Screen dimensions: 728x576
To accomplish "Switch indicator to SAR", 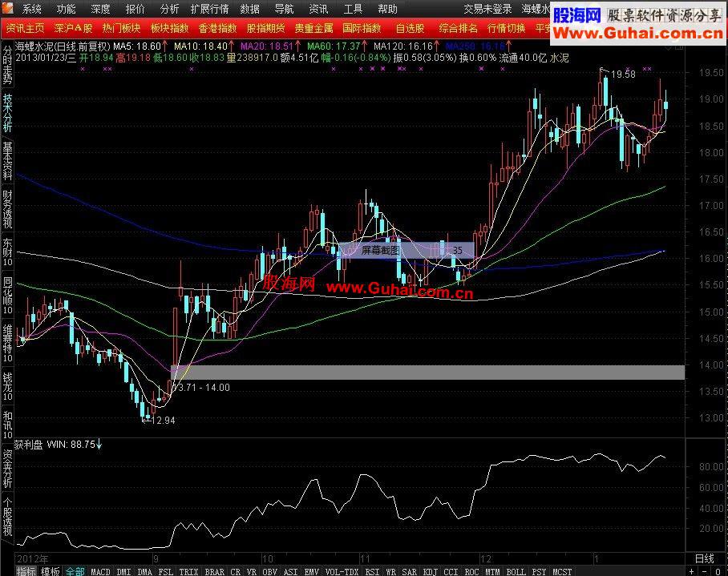I will click(x=409, y=572).
